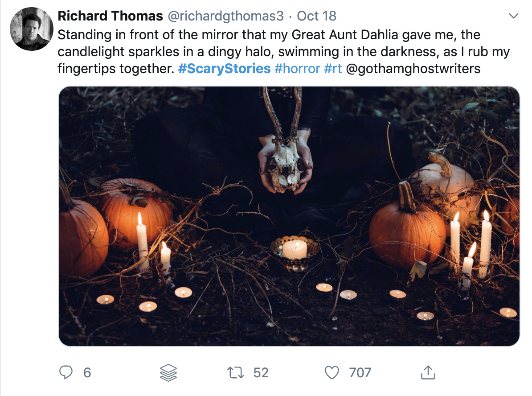Open the #ScaryStories hashtag

point(224,69)
